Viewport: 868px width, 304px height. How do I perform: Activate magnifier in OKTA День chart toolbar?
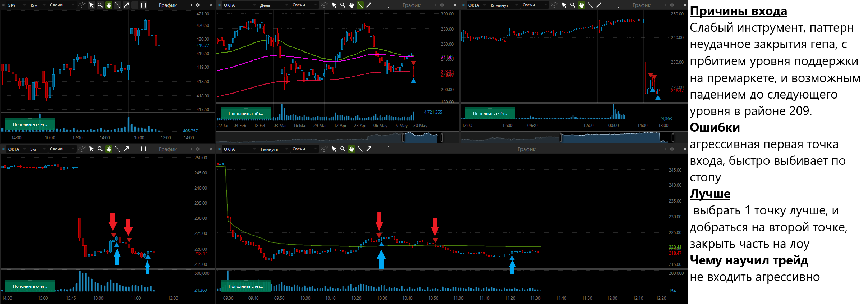(343, 5)
